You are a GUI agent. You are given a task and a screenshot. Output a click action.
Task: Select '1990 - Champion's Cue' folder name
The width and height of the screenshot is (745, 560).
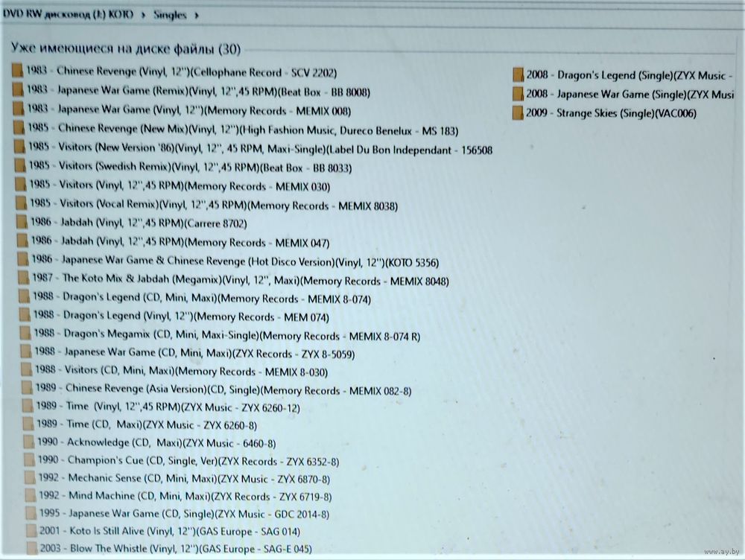(188, 461)
